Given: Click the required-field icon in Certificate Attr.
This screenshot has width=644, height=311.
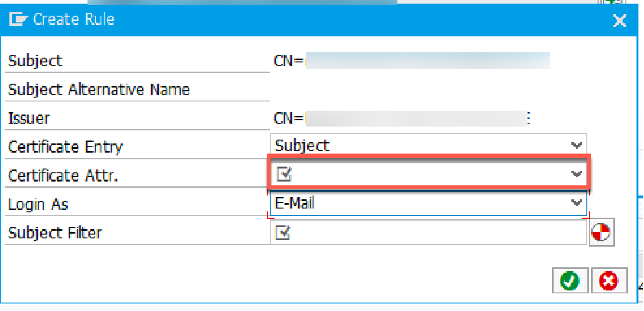Looking at the screenshot, I should tap(284, 174).
